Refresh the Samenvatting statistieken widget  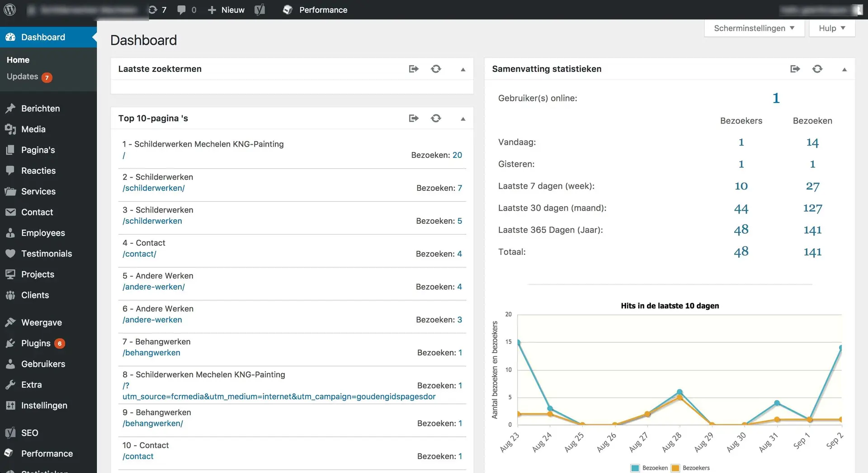(x=817, y=69)
